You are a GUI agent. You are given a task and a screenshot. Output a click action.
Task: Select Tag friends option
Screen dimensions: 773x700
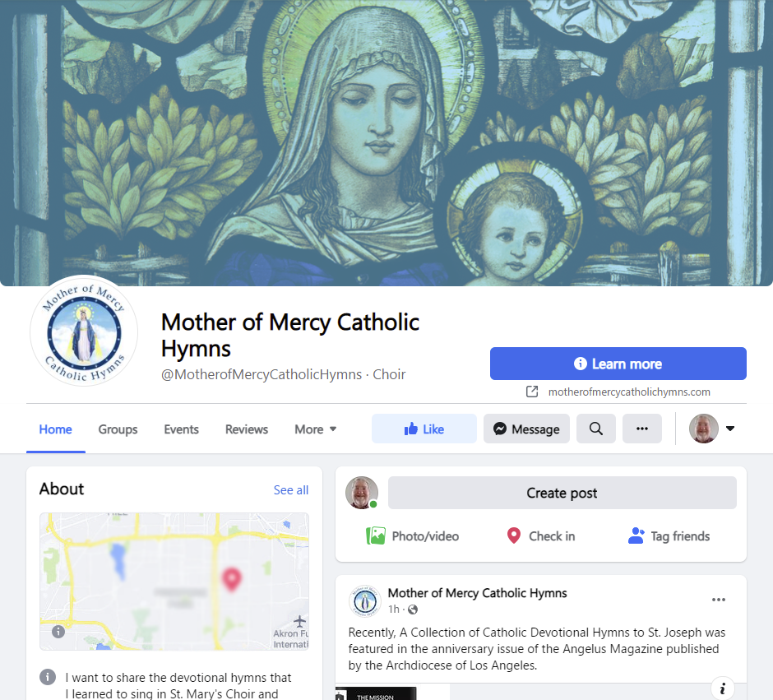point(669,535)
